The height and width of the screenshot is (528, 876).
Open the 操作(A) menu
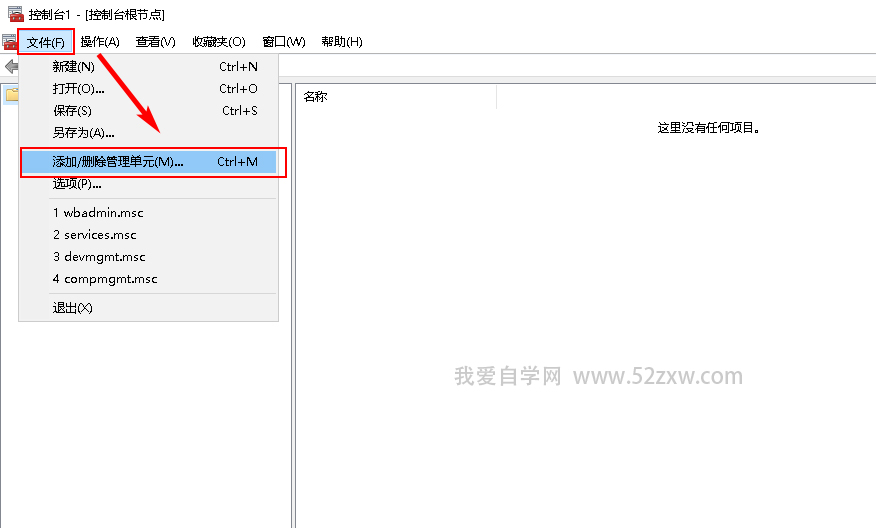pos(100,42)
